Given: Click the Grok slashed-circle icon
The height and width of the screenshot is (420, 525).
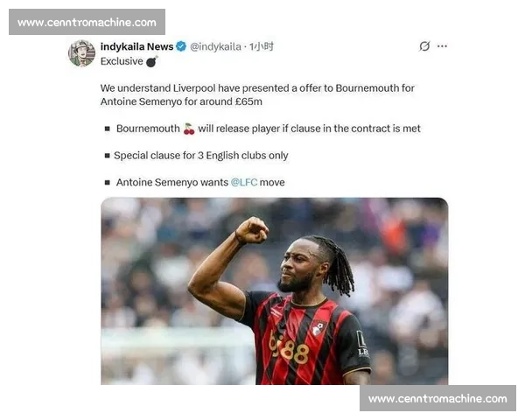Looking at the screenshot, I should click(424, 46).
